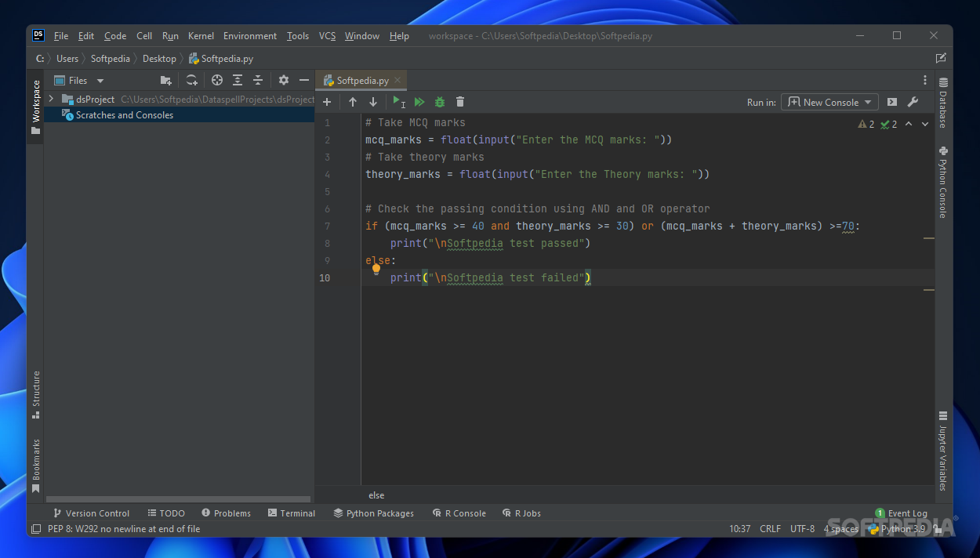Expand the dsProject tree node
Image resolution: width=980 pixels, height=558 pixels.
pos(51,99)
